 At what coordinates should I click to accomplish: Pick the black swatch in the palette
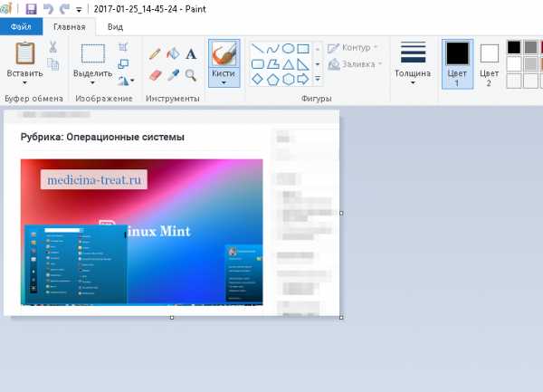514,47
